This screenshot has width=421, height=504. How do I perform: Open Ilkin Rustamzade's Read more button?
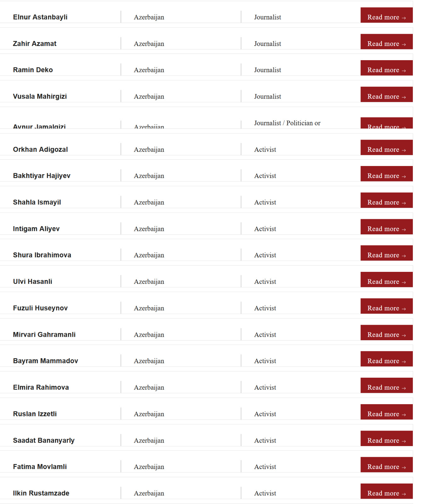pos(386,492)
